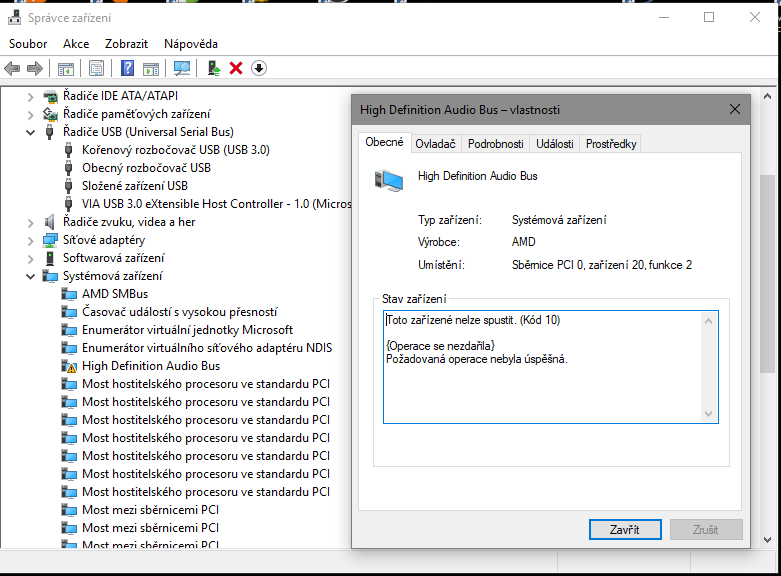Switch to the Podrobnosti tab
781x576 pixels.
496,144
